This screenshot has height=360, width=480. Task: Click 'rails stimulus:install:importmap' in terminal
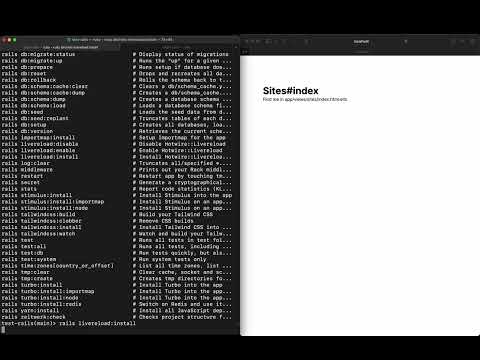click(x=53, y=202)
